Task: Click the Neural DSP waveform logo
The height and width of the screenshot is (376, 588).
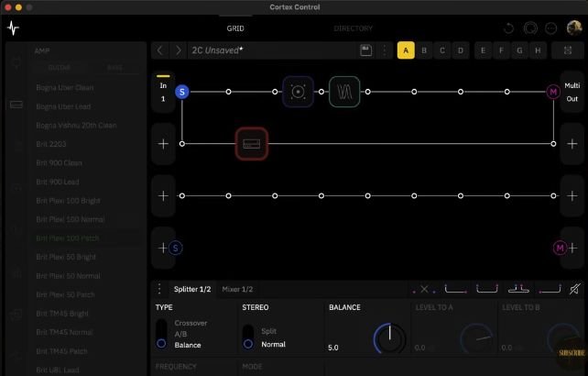Action: tap(13, 28)
